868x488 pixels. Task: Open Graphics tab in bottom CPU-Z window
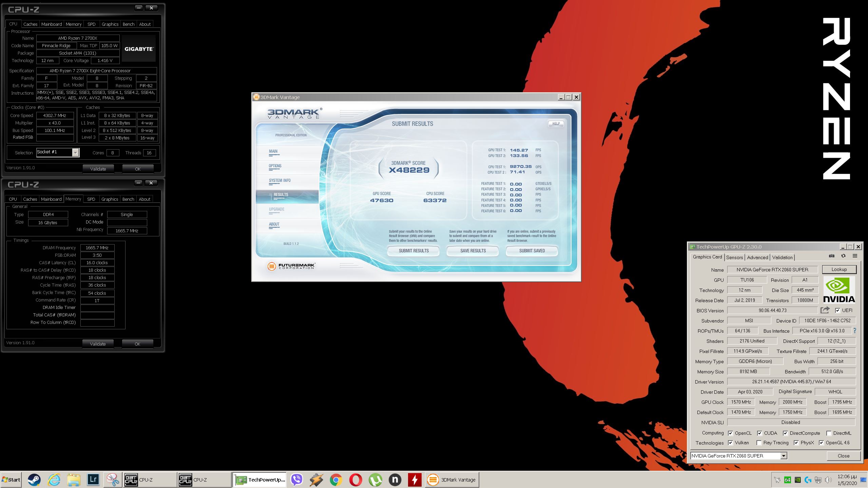[110, 199]
